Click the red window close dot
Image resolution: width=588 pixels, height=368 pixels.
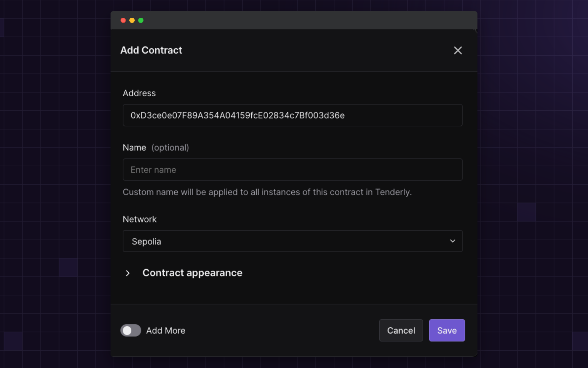click(123, 20)
